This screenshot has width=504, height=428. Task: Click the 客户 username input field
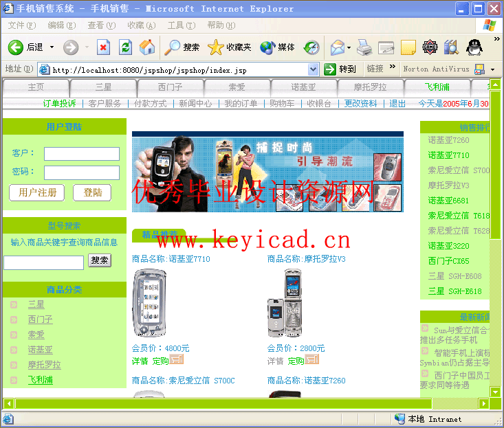click(x=82, y=154)
